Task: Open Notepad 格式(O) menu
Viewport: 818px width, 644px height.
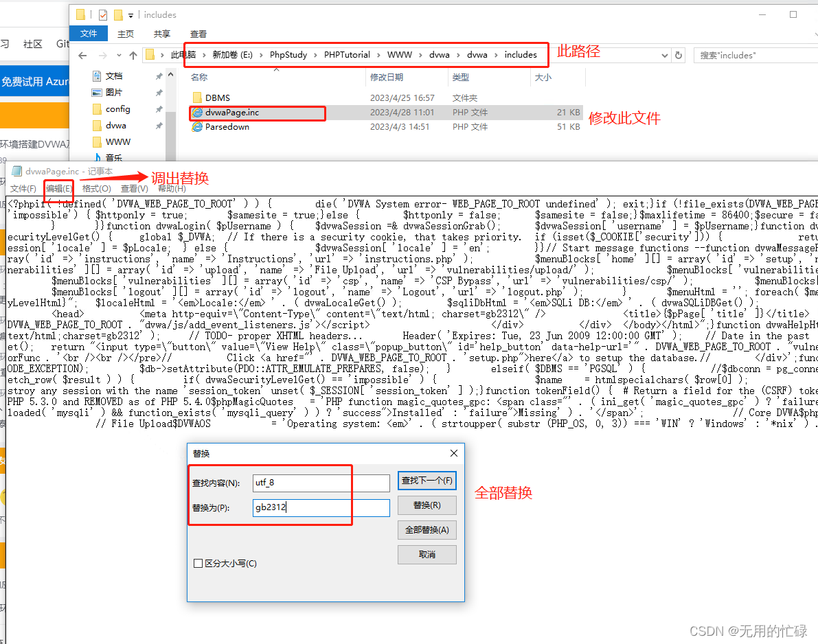Action: click(x=97, y=189)
